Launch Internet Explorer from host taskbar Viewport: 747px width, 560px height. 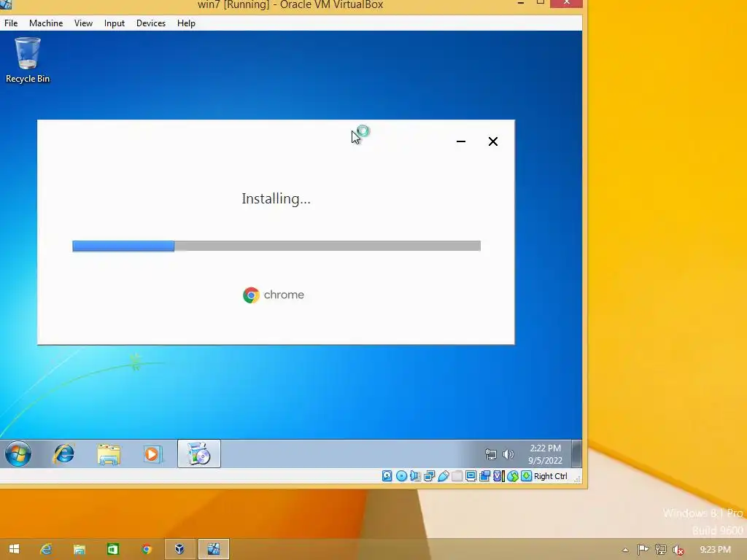(x=46, y=549)
